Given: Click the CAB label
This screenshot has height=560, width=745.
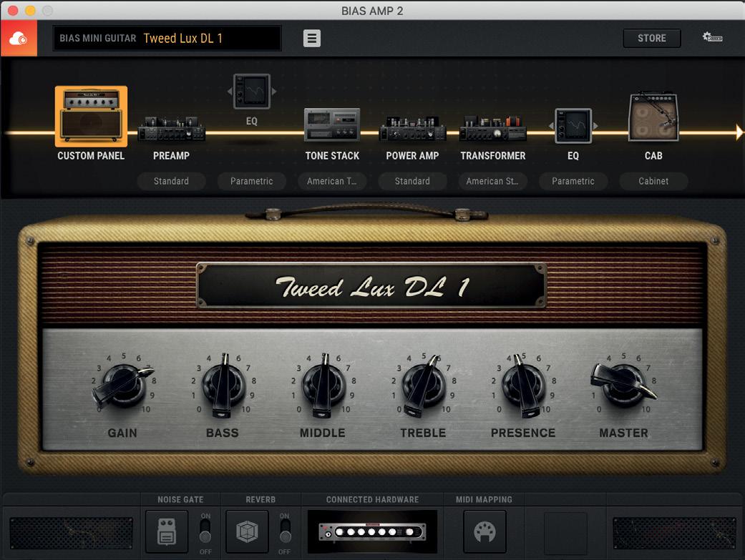Looking at the screenshot, I should (653, 156).
